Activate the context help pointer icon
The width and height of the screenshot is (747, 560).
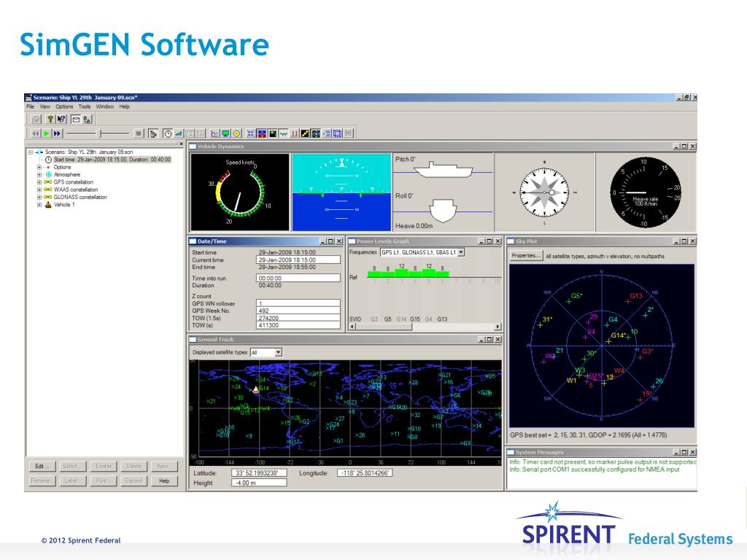point(61,119)
